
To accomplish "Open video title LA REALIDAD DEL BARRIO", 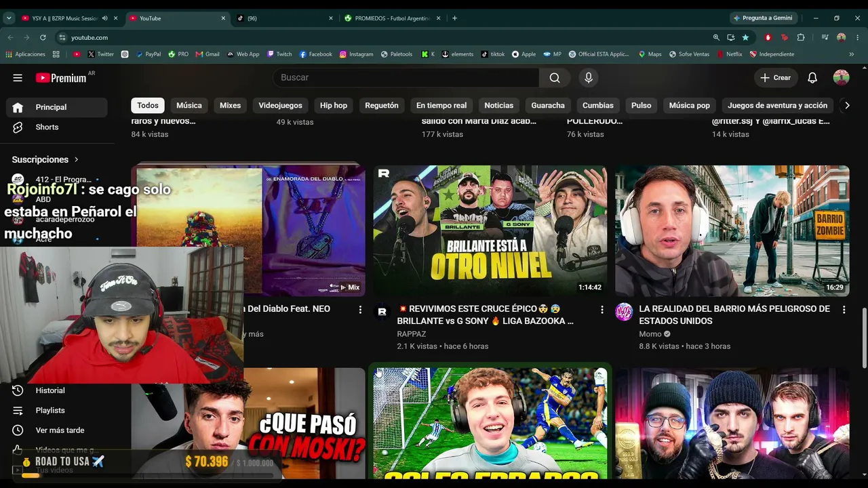I will (734, 314).
